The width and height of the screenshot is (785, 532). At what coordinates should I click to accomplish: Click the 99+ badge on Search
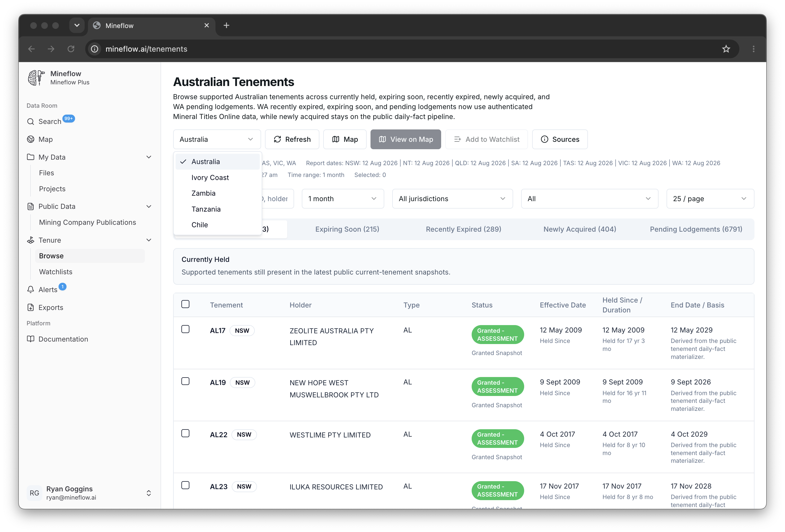click(68, 118)
